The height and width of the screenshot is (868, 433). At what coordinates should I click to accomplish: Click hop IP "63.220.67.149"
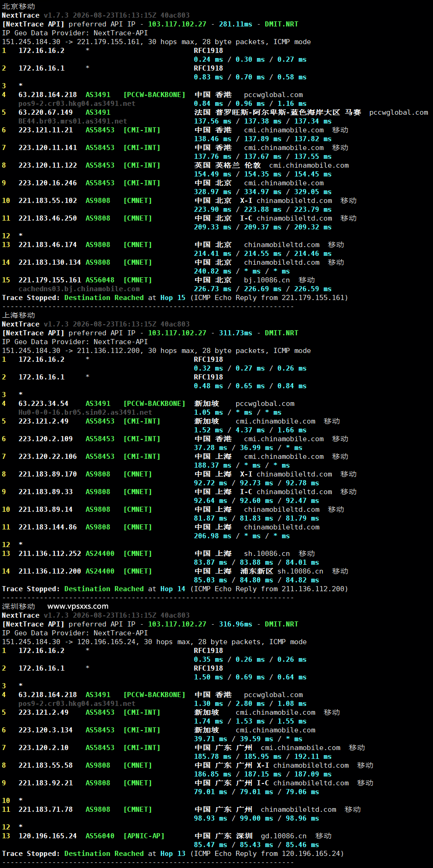coord(45,112)
